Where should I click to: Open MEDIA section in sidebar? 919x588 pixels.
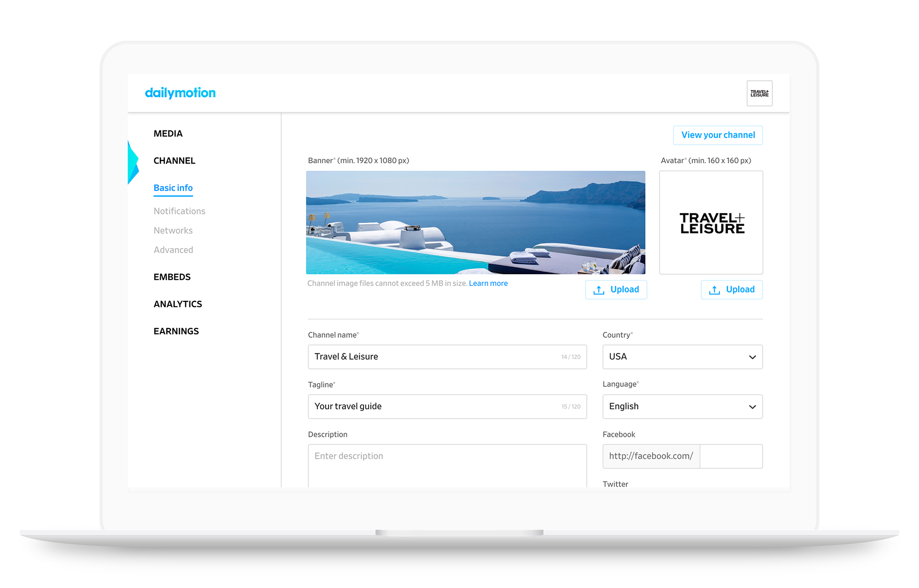[168, 134]
